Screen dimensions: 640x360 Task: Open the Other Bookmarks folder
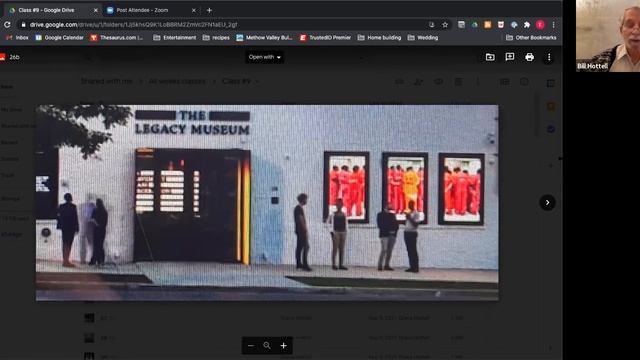coord(531,38)
